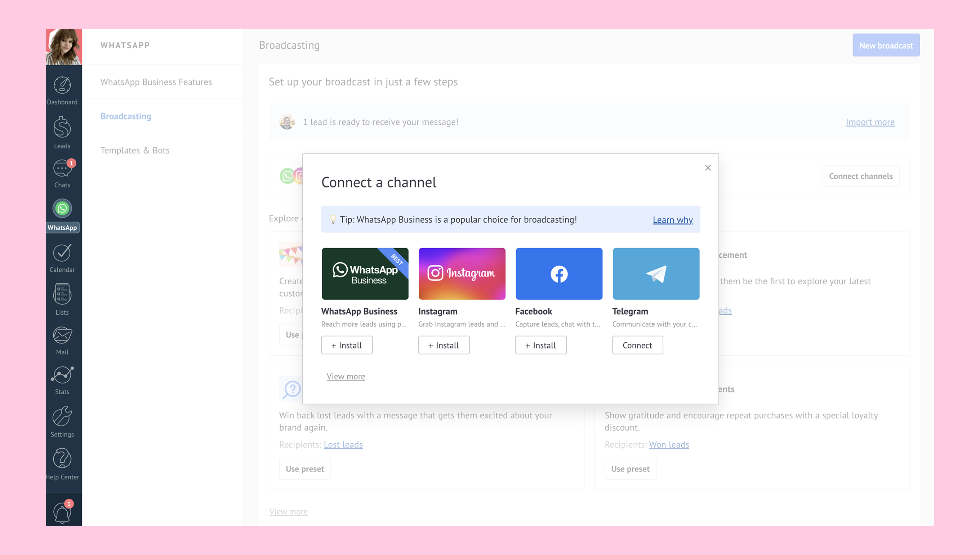Image resolution: width=980 pixels, height=555 pixels.
Task: Click the "1 lead is ready" message text
Action: point(380,122)
